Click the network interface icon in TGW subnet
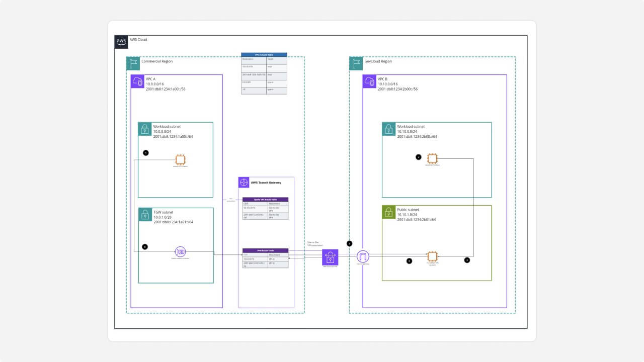The height and width of the screenshot is (362, 644). (x=180, y=251)
